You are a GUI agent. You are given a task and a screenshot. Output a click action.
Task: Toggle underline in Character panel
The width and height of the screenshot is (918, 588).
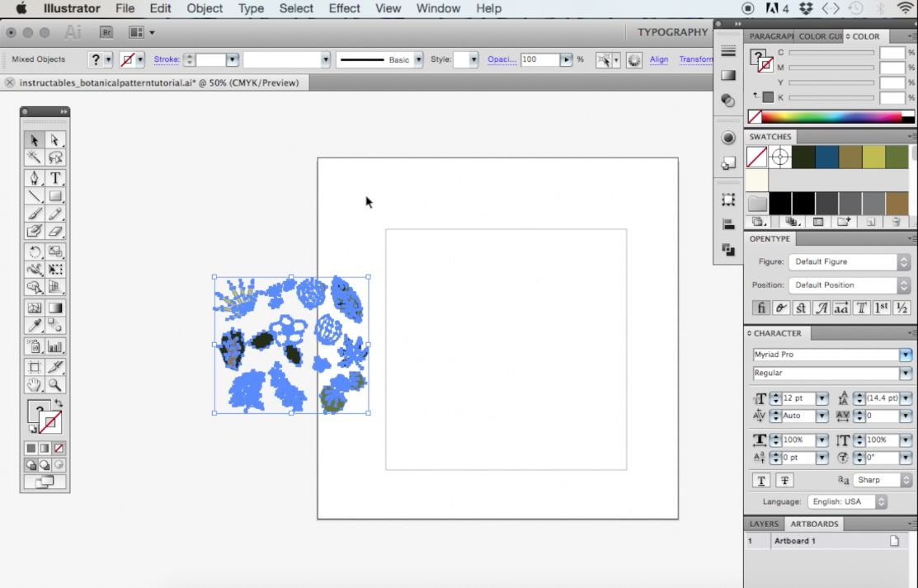tap(761, 480)
